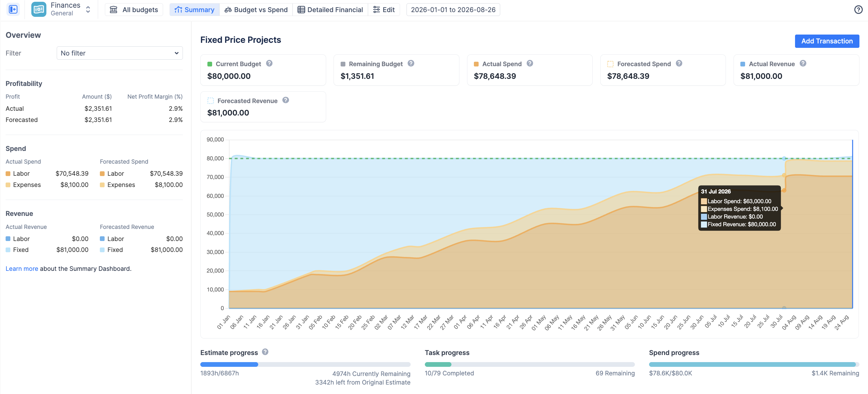
Task: Click the 69 Remaining tasks text
Action: [615, 373]
